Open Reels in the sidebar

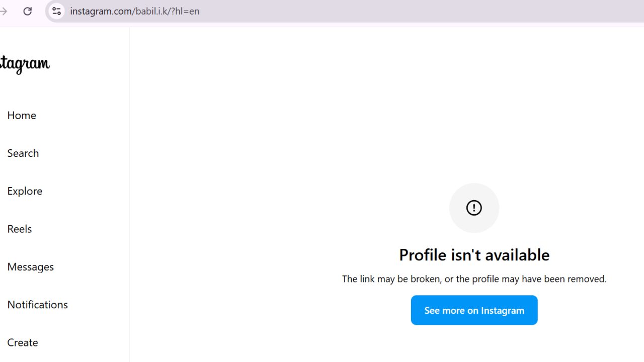[20, 229]
